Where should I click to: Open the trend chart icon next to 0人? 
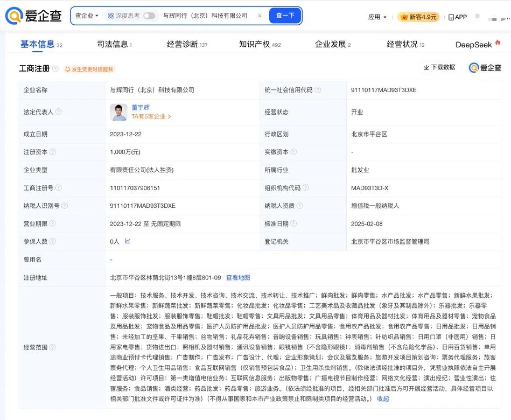[x=128, y=241]
